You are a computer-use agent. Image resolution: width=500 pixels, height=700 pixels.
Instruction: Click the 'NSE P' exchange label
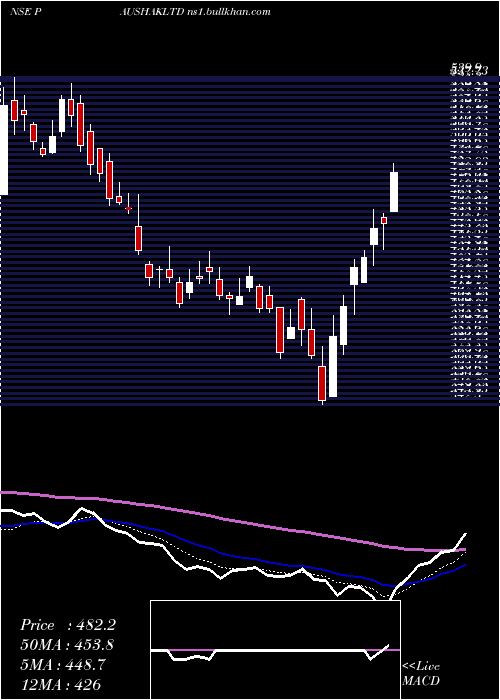[25, 12]
